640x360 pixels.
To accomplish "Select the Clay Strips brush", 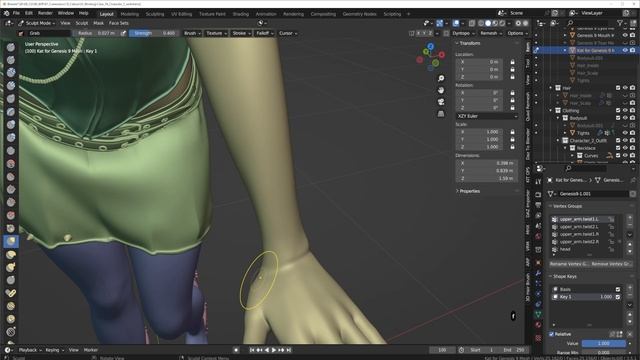I will coord(11,86).
